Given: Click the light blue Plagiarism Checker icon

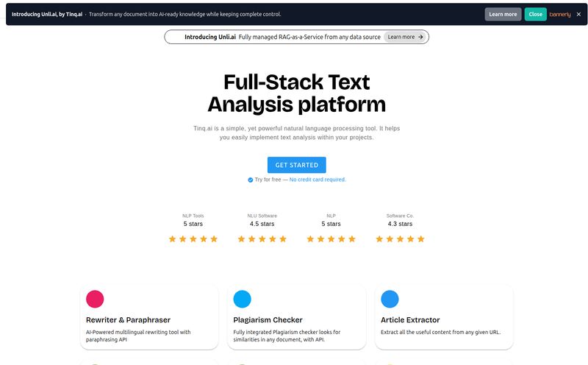Looking at the screenshot, I should tap(243, 299).
